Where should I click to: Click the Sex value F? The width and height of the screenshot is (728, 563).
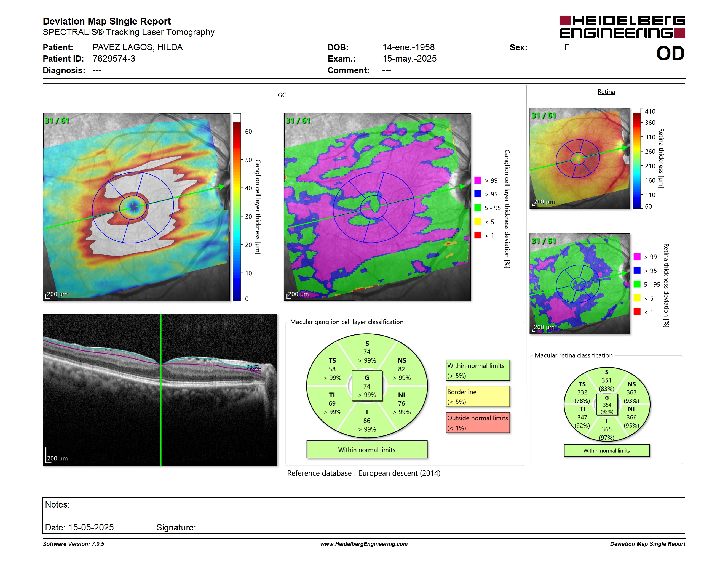point(567,47)
